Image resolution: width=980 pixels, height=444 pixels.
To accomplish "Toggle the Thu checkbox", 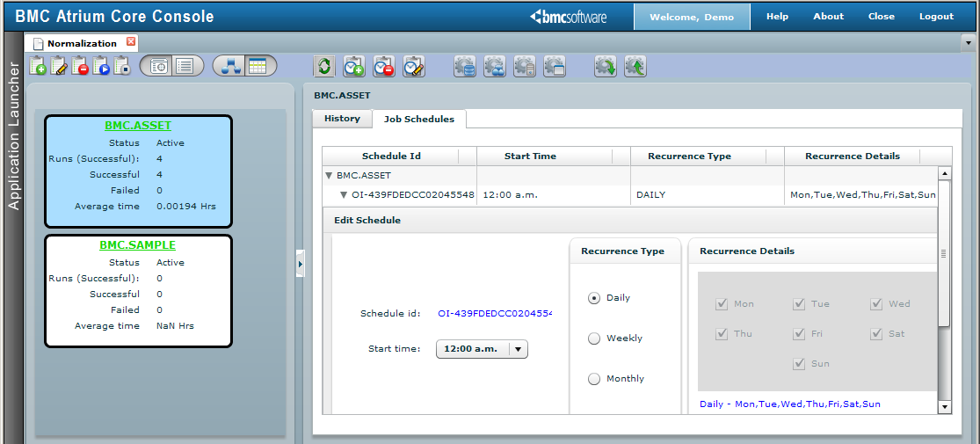I will click(722, 334).
